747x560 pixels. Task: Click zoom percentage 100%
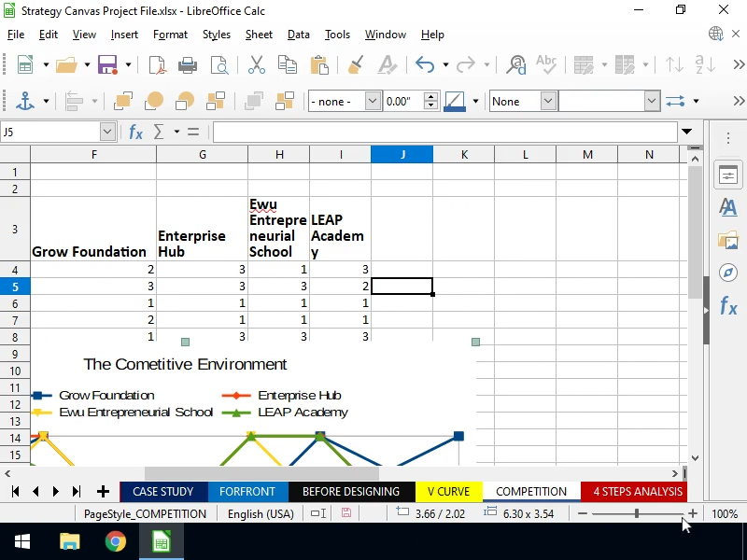(x=725, y=514)
